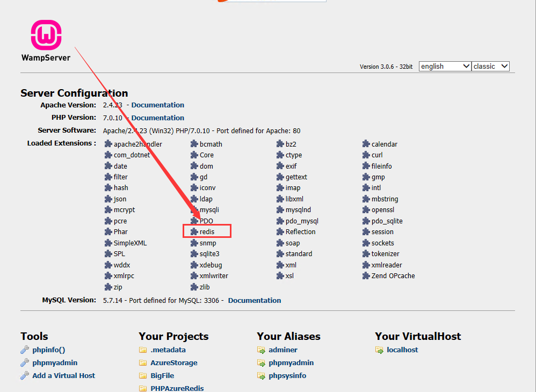Image resolution: width=536 pixels, height=392 pixels.
Task: Open PHP Version Documentation link
Action: point(157,118)
